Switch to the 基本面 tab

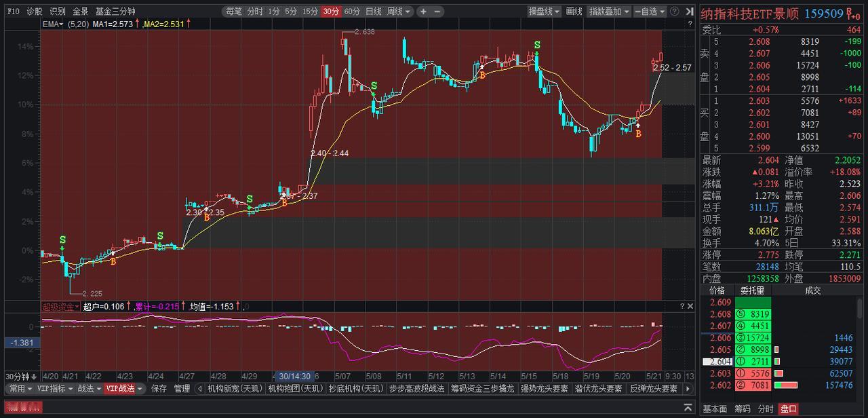[x=715, y=408]
